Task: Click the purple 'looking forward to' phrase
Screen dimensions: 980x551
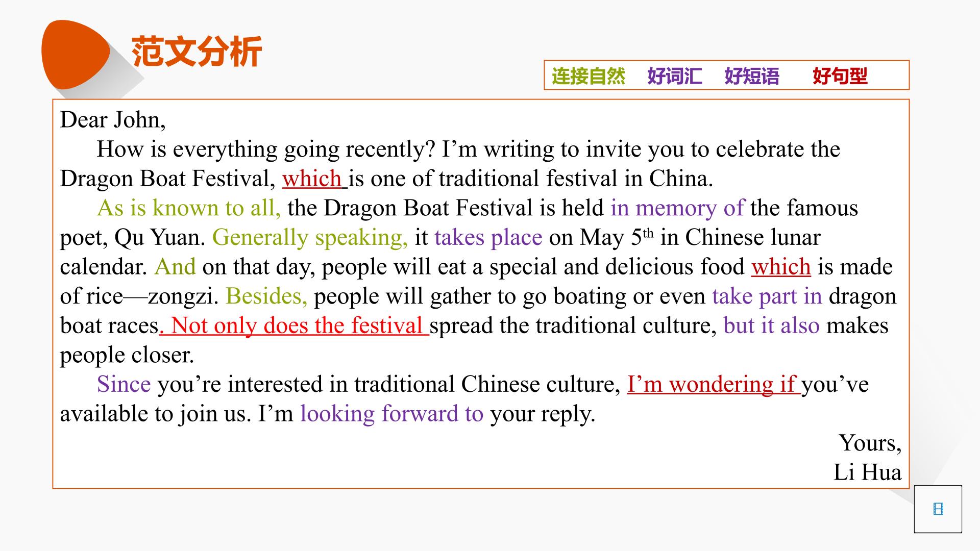Action: tap(392, 414)
